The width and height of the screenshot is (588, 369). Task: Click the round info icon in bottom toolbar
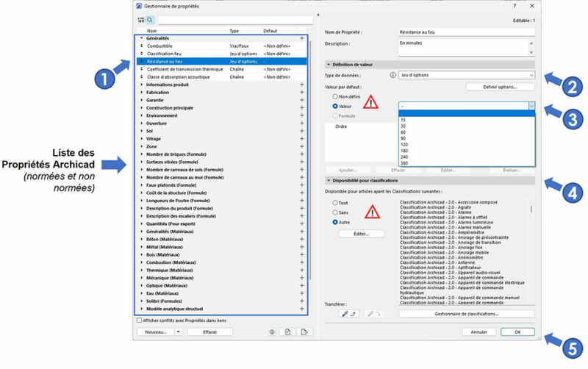tap(272, 332)
